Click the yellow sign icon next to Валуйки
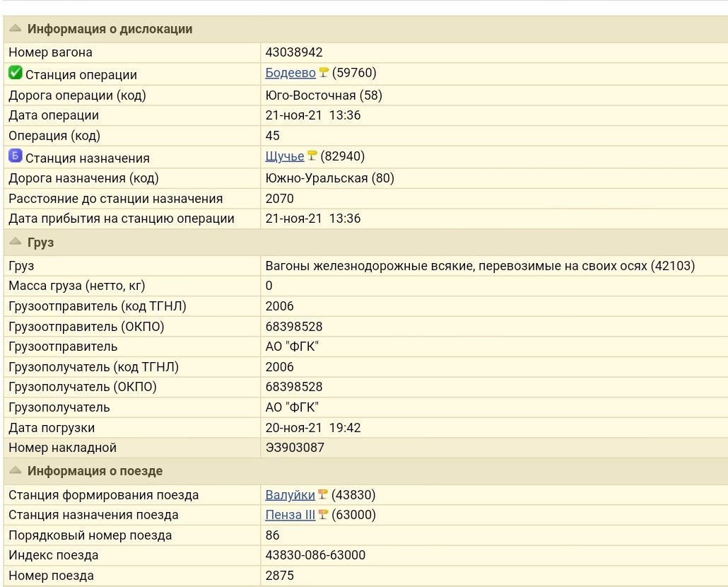The image size is (728, 587). point(323,495)
